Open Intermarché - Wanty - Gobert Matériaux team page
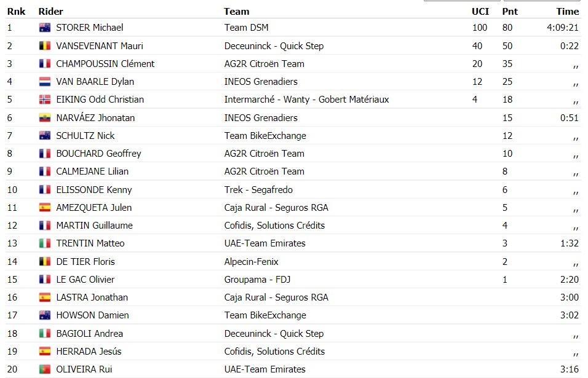588x378 pixels. point(306,100)
